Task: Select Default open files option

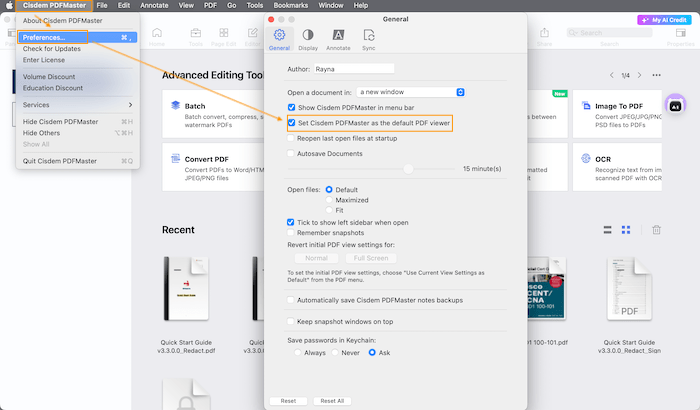Action: 329,190
